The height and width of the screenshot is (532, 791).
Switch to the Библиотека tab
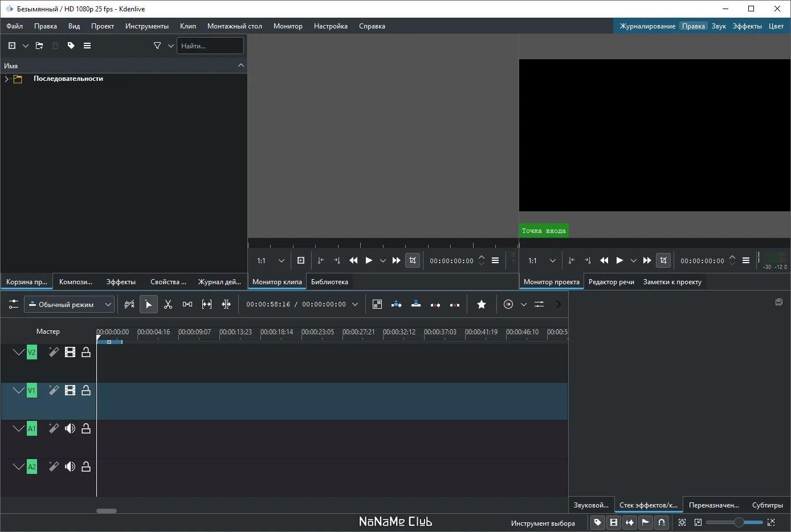point(329,282)
